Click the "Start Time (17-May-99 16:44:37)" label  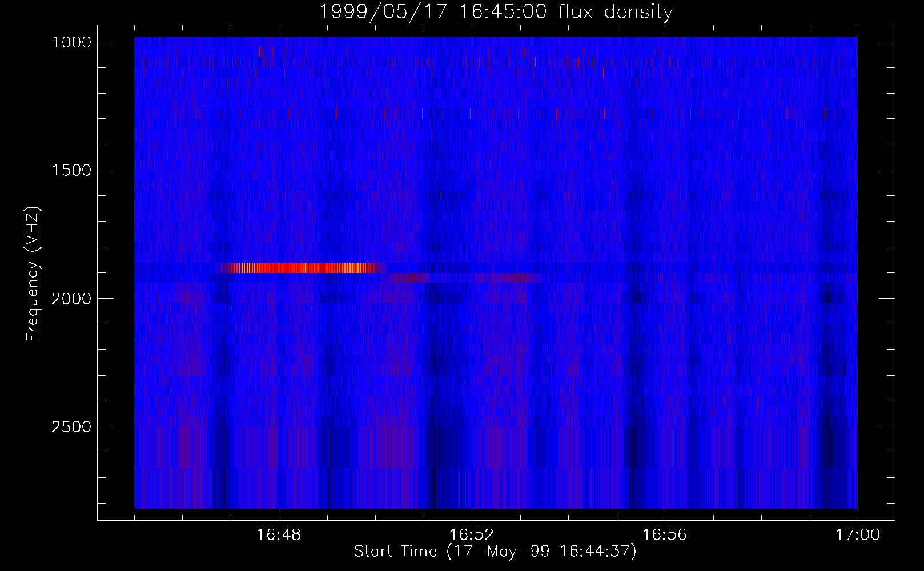pyautogui.click(x=495, y=552)
